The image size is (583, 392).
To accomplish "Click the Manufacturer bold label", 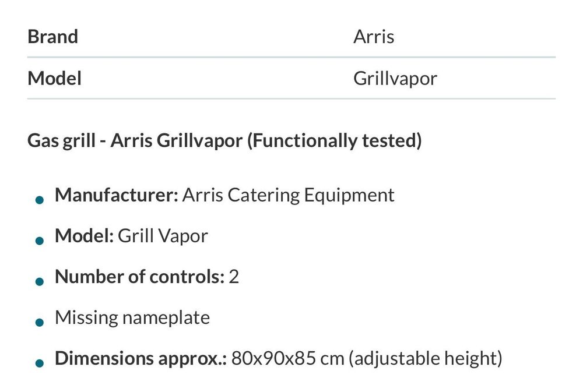I will (x=117, y=195).
